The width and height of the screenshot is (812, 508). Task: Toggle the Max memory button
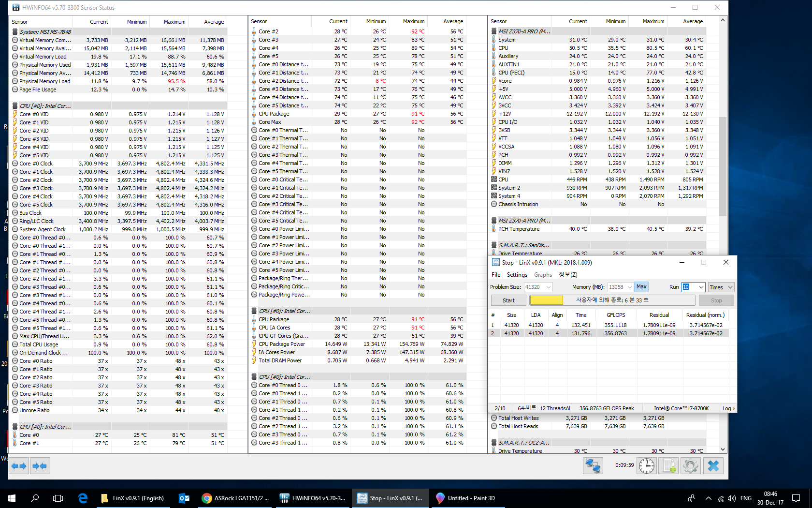641,287
